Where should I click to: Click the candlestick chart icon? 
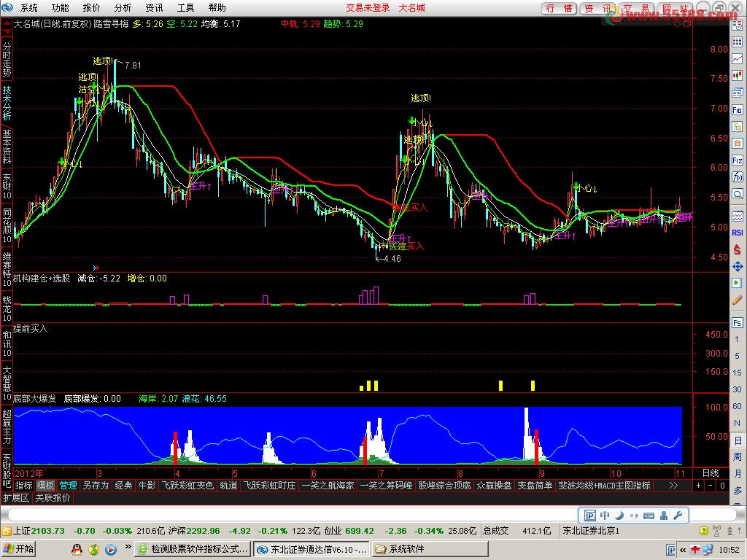click(737, 75)
